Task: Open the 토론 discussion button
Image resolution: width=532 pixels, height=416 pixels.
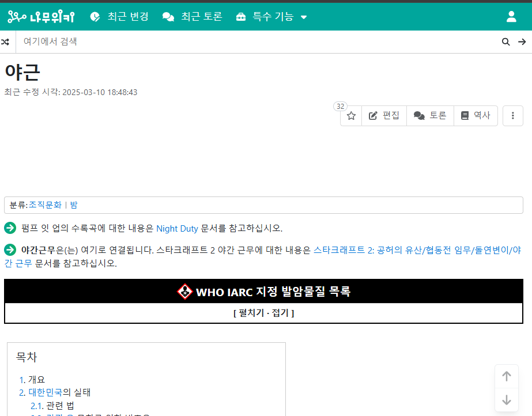Action: [x=430, y=116]
